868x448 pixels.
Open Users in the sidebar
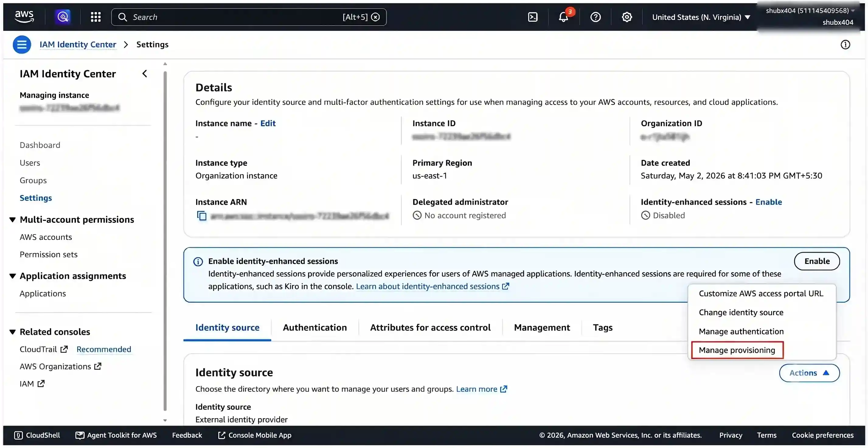click(x=30, y=163)
